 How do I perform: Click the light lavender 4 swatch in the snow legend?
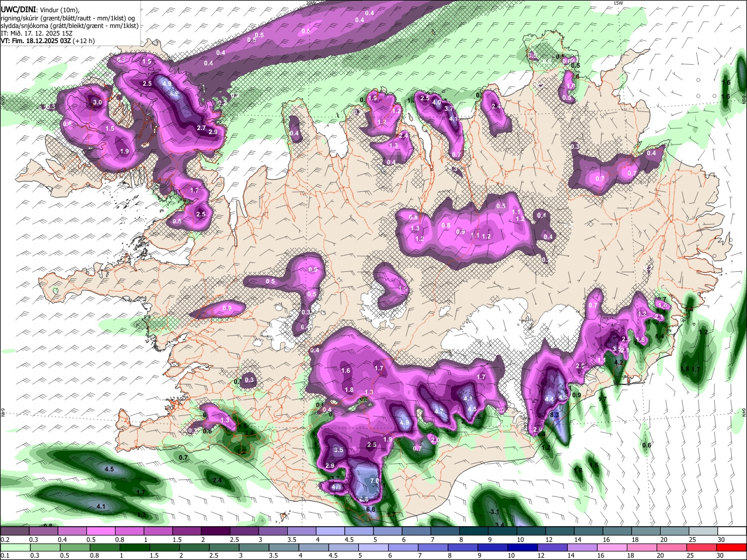coord(330,531)
